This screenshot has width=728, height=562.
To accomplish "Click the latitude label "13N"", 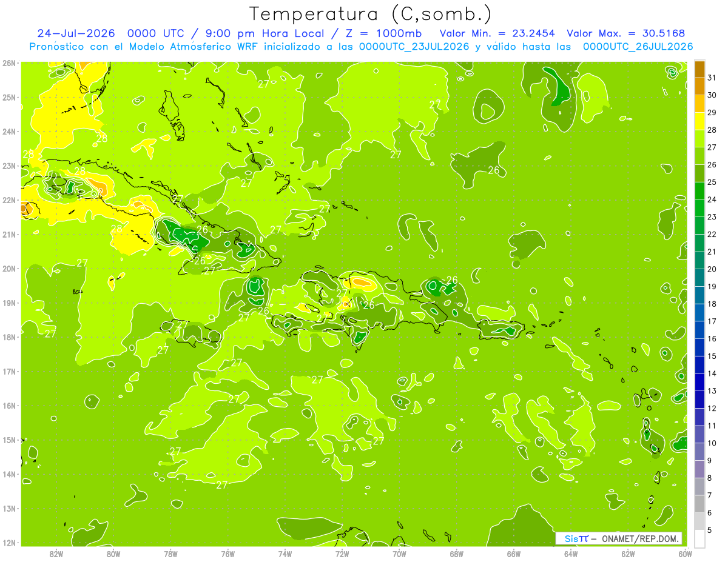I will pyautogui.click(x=9, y=508).
